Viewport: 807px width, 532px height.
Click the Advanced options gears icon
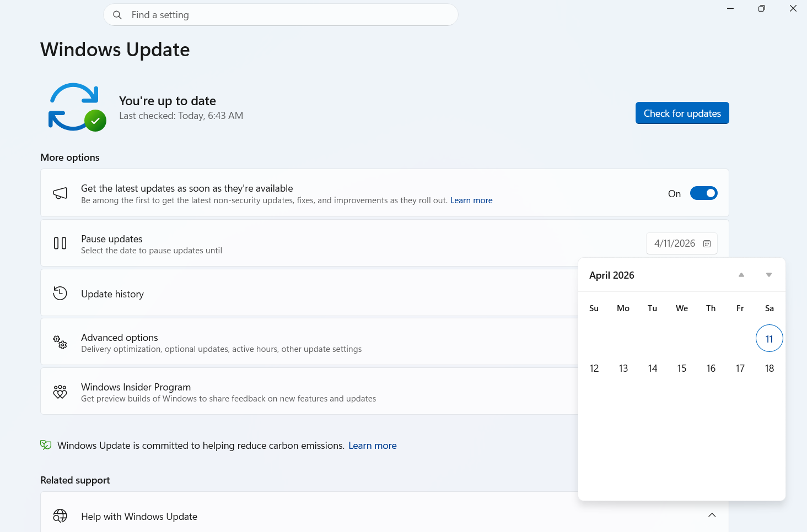point(60,342)
